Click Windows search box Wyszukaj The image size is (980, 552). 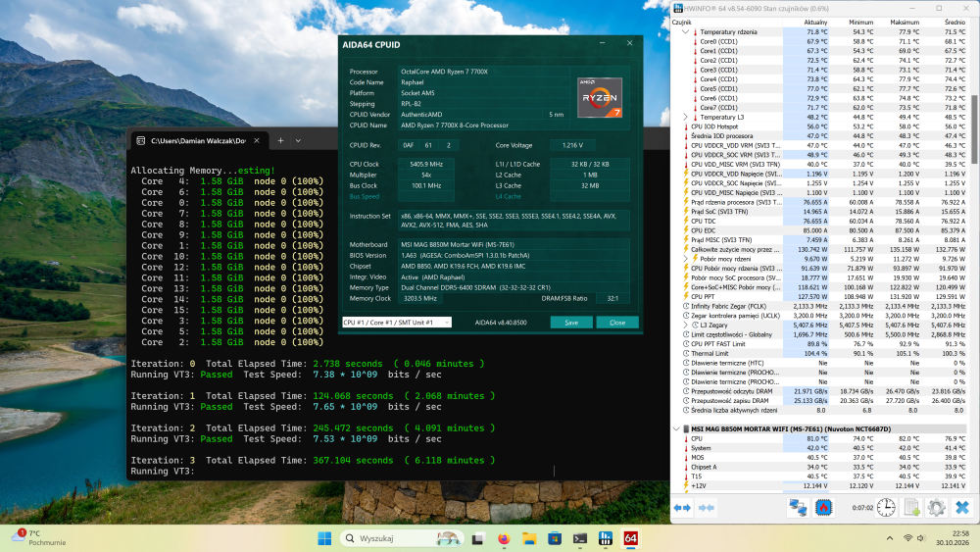[x=403, y=538]
